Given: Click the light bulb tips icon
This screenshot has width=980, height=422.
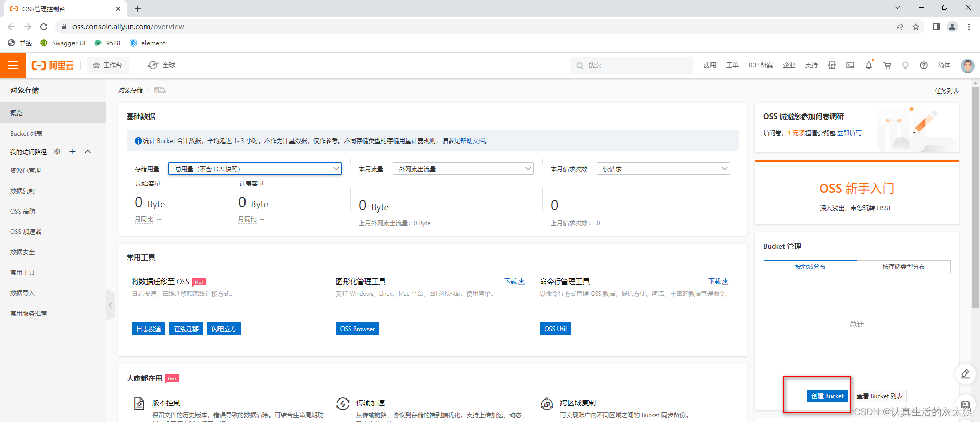Looking at the screenshot, I should pos(905,65).
